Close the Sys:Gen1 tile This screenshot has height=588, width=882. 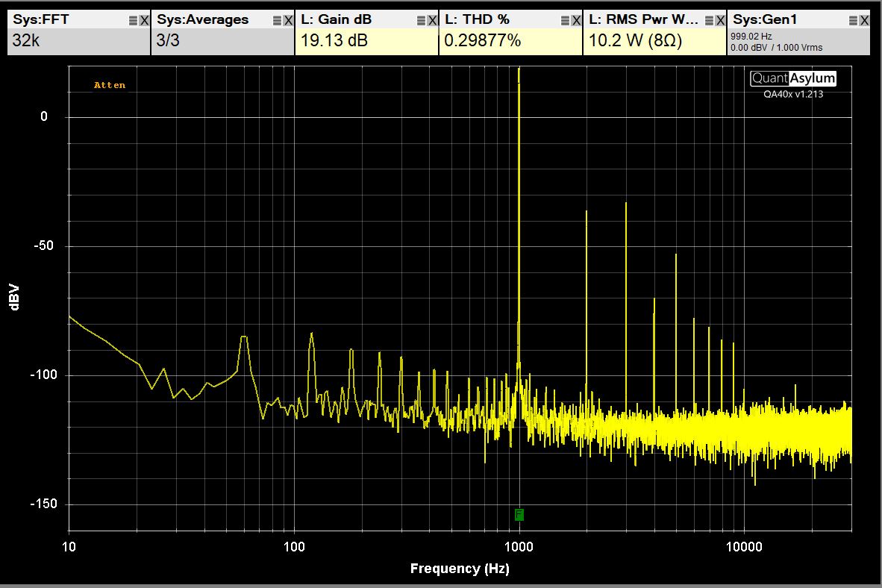point(864,21)
